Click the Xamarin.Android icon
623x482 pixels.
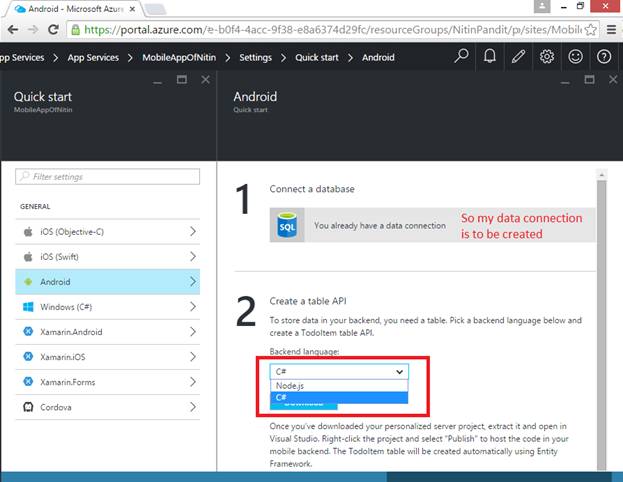28,331
